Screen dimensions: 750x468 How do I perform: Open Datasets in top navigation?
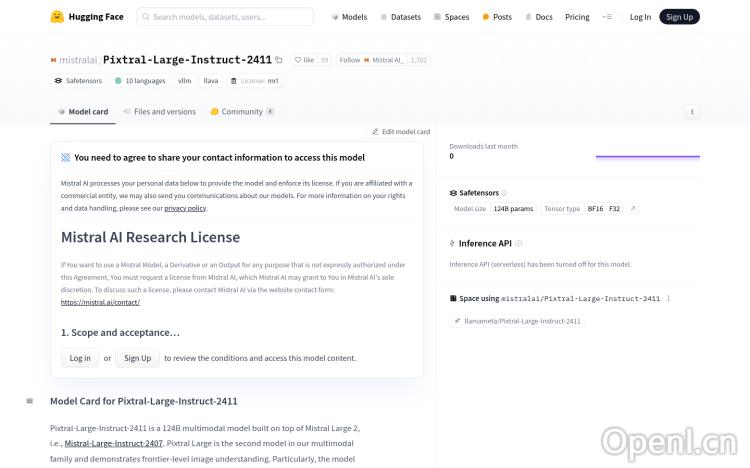pyautogui.click(x=400, y=17)
